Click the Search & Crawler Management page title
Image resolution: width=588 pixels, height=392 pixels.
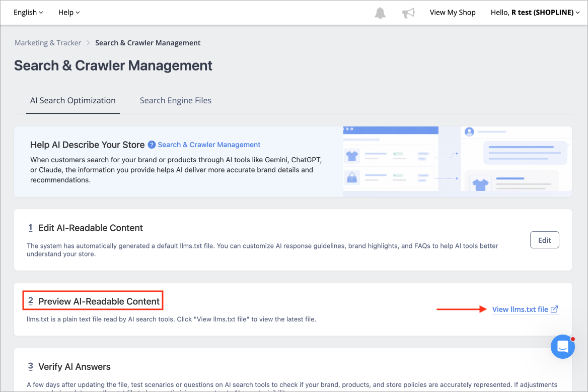113,66
